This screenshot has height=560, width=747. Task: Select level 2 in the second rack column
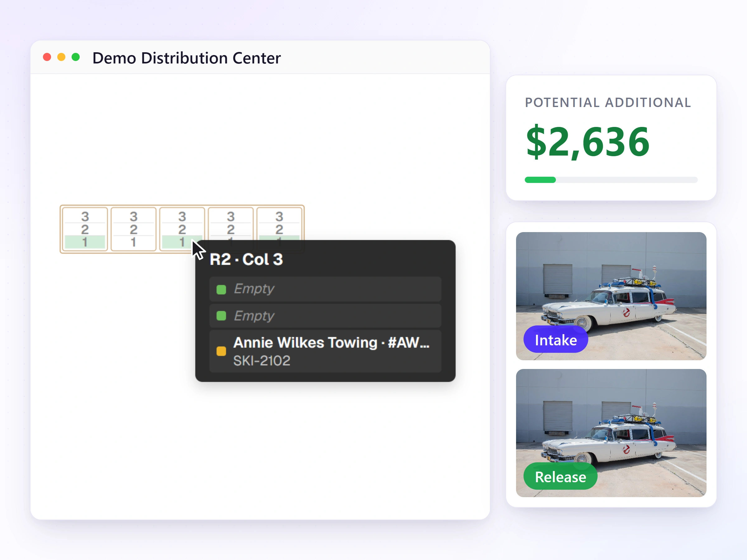[x=134, y=229]
